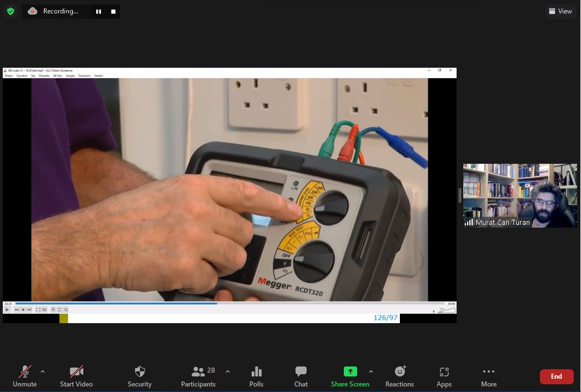
Task: Click the cloud recording indicator icon
Action: click(33, 11)
